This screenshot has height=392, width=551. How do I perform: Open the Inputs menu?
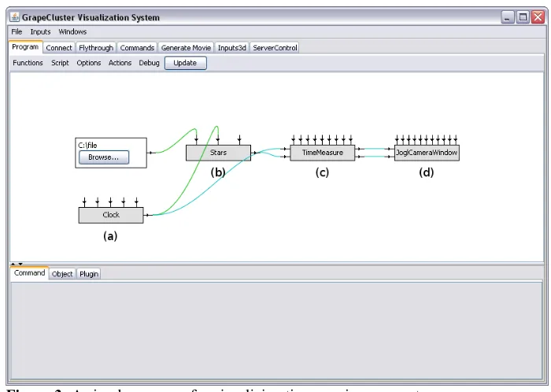(40, 31)
